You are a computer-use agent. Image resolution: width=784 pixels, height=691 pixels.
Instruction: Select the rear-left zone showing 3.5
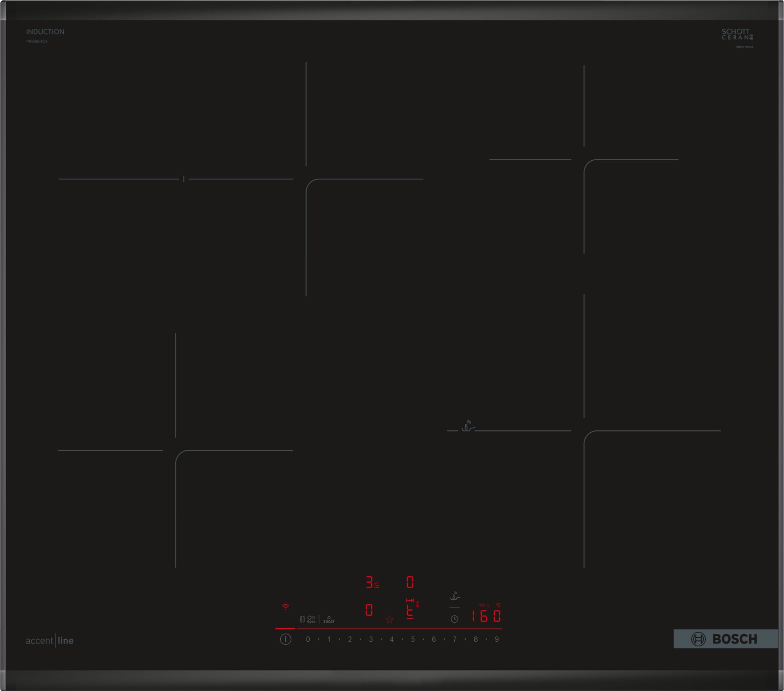[372, 582]
